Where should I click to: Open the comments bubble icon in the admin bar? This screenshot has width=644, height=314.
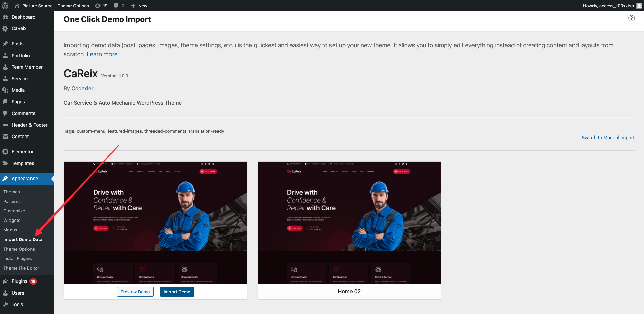116,6
